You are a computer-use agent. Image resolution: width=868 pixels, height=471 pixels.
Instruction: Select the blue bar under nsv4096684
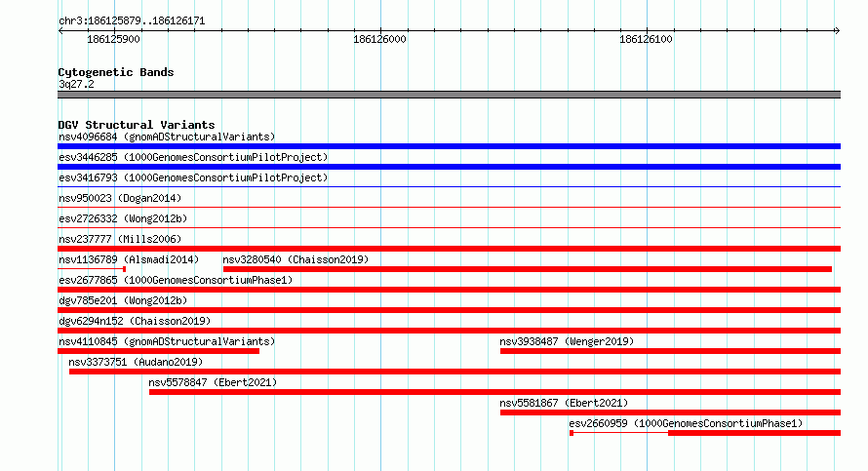pos(449,146)
